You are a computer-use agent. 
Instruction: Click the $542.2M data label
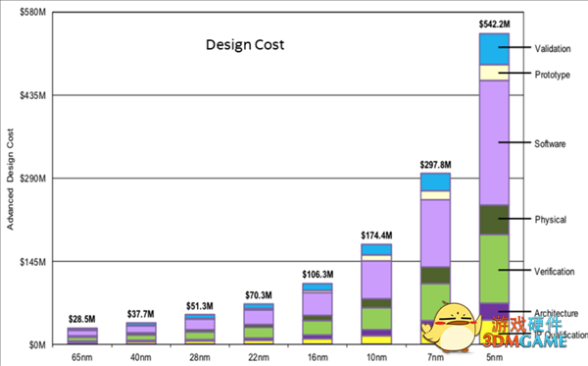(494, 25)
